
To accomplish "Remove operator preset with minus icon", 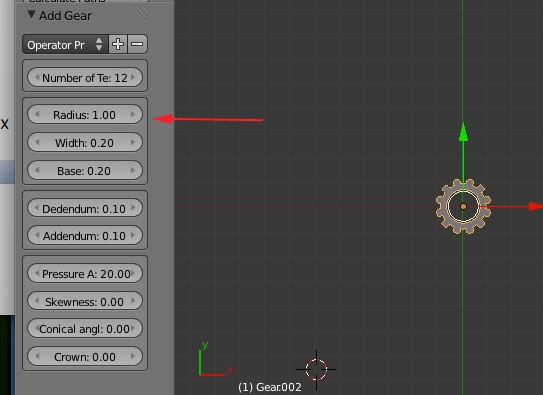I will (137, 44).
